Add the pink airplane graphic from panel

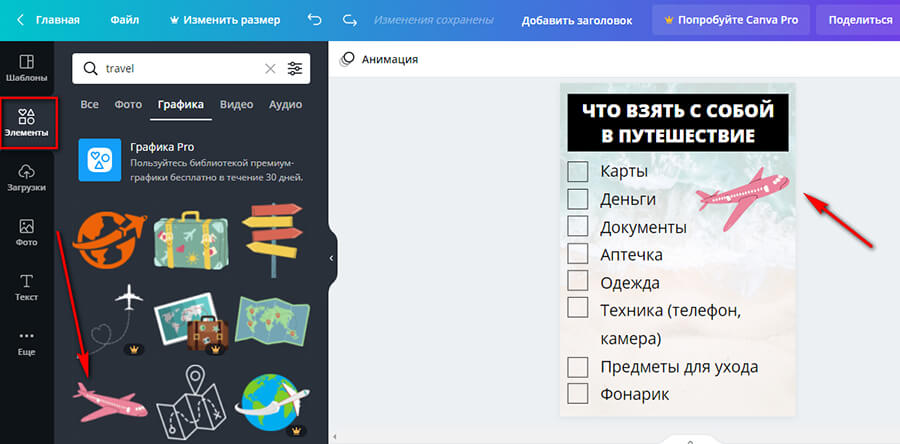(x=110, y=402)
